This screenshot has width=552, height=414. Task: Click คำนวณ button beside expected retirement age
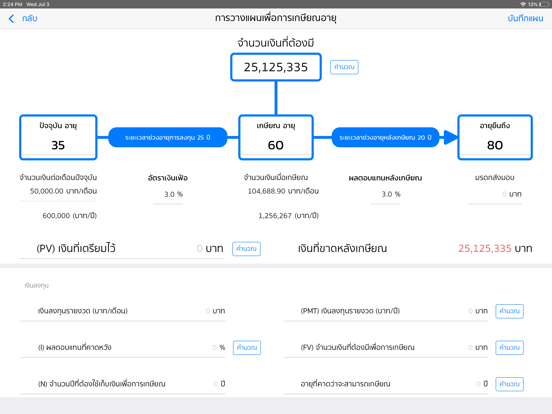pos(509,384)
